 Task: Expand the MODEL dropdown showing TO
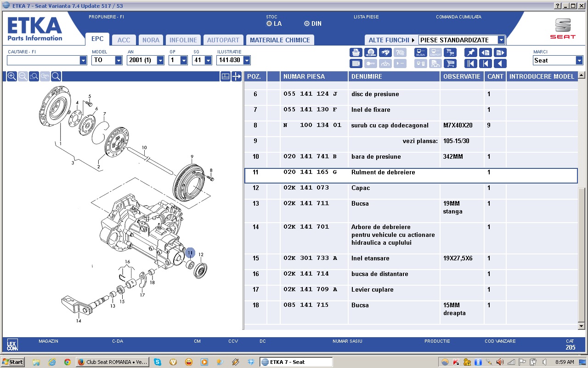[x=119, y=60]
